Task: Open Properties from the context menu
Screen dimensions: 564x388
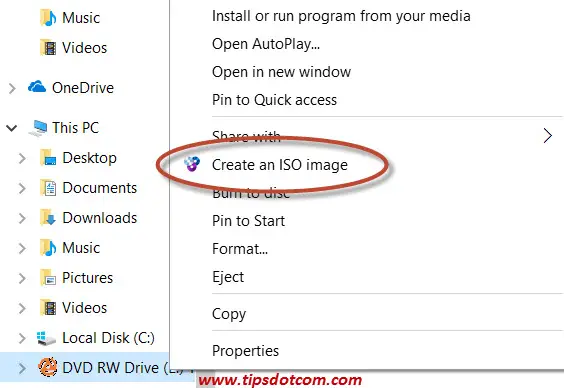Action: click(x=245, y=351)
